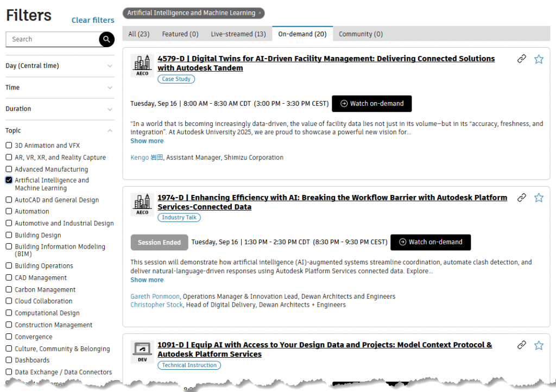This screenshot has height=392, width=556.
Task: Enable Advanced Manufacturing topic filter
Action: [x=9, y=169]
